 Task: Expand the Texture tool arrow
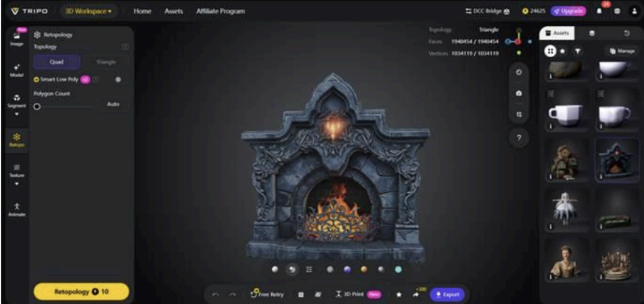[17, 184]
